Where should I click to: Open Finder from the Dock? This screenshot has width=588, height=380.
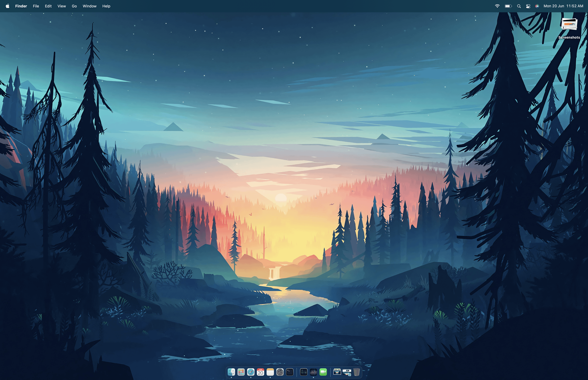[232, 372]
